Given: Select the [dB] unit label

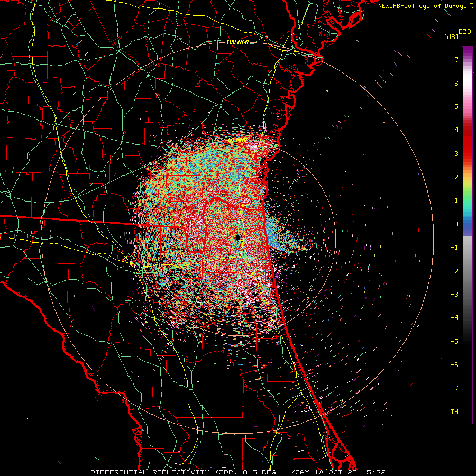Looking at the screenshot, I should click(452, 36).
